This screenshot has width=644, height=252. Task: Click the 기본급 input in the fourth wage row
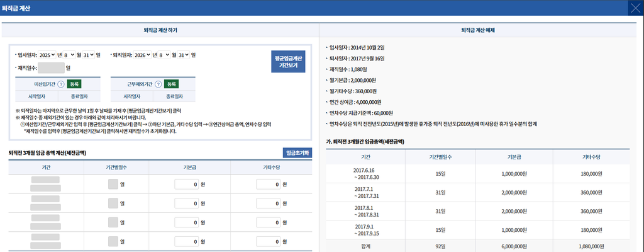coord(187,241)
